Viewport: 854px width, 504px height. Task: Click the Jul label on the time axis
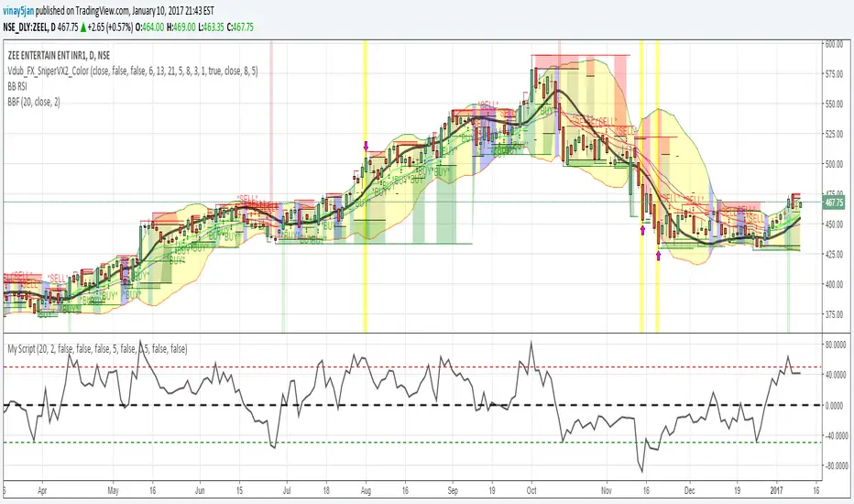coord(287,490)
